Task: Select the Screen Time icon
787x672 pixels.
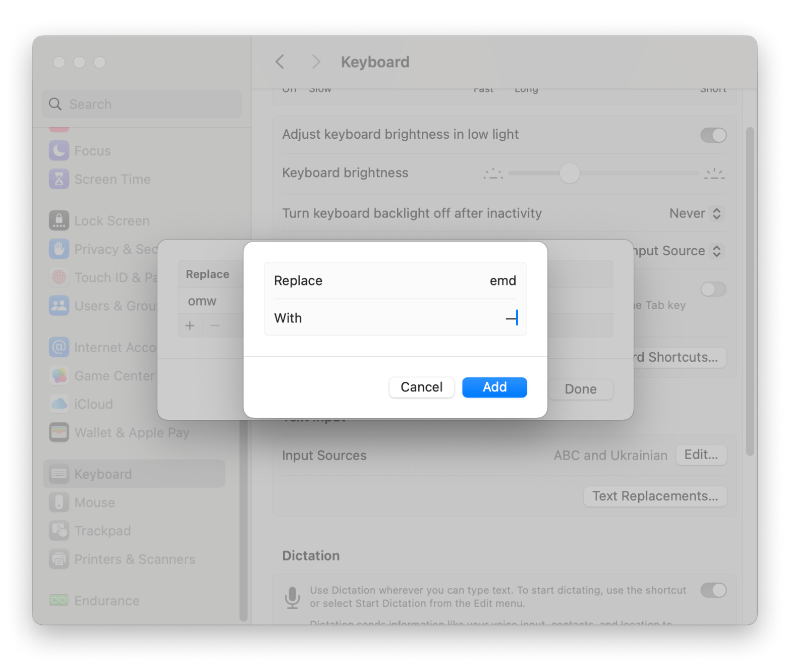Action: [x=59, y=179]
